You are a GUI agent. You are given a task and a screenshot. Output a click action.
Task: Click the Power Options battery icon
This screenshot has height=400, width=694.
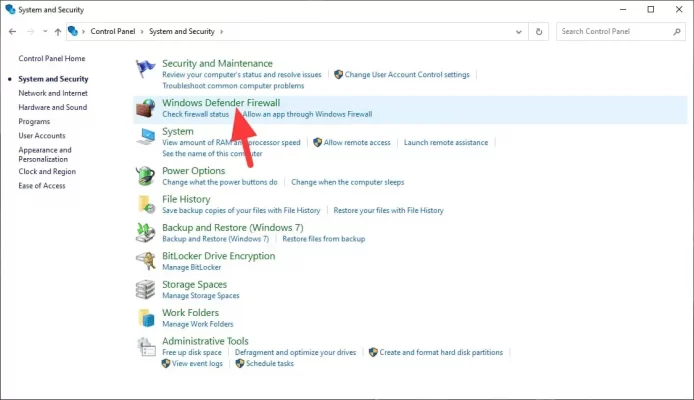[145, 176]
